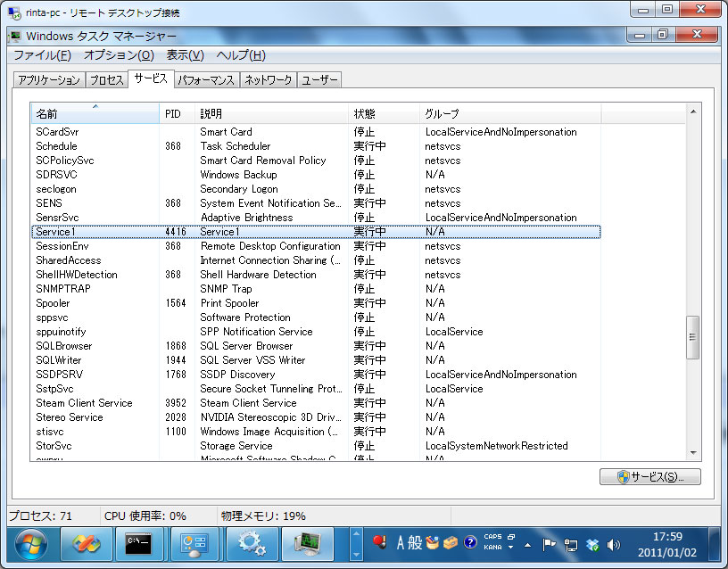Click the CAPS button on the language bar
This screenshot has width=728, height=569.
(492, 537)
